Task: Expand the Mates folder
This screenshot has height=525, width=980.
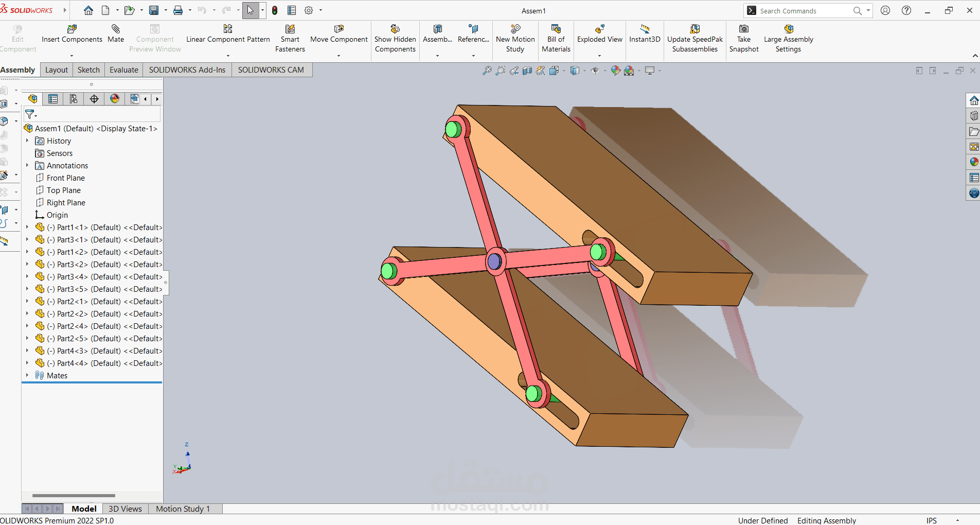Action: [27, 375]
